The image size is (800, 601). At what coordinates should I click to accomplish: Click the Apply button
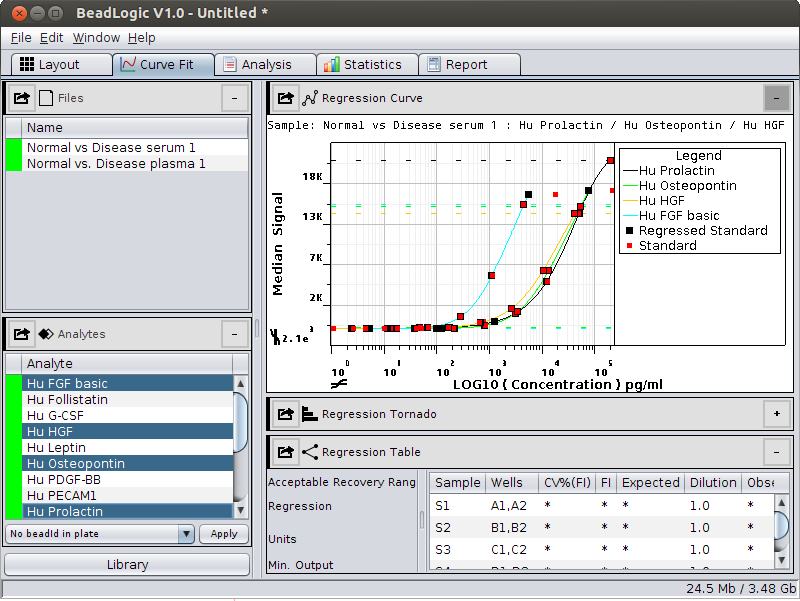point(224,534)
